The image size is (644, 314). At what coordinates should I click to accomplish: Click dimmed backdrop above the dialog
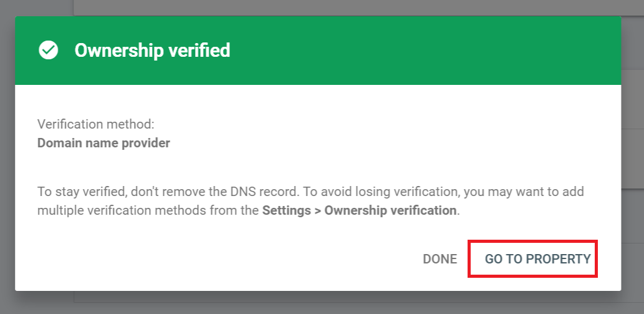tap(312, 7)
